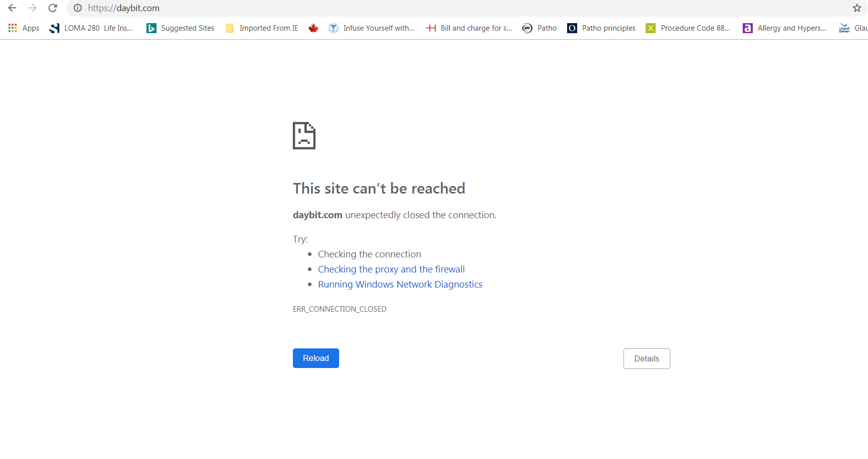View site information icon in address bar
This screenshot has height=459, width=868.
pyautogui.click(x=77, y=8)
